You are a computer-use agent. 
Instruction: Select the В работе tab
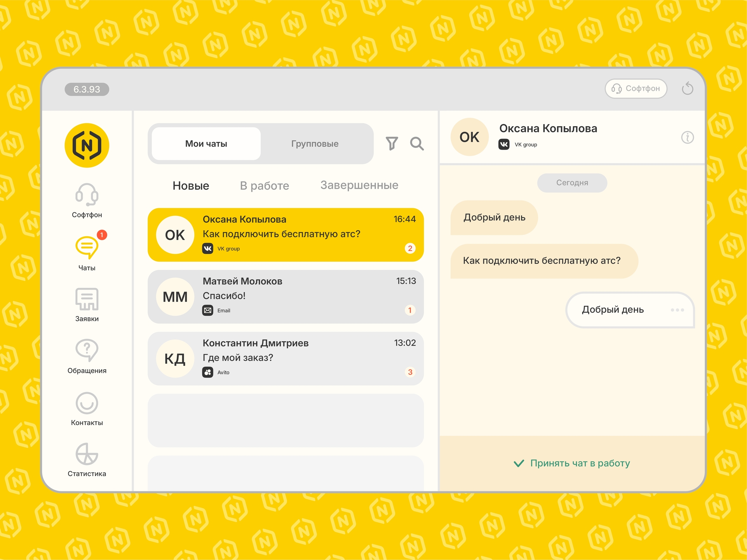click(x=264, y=186)
